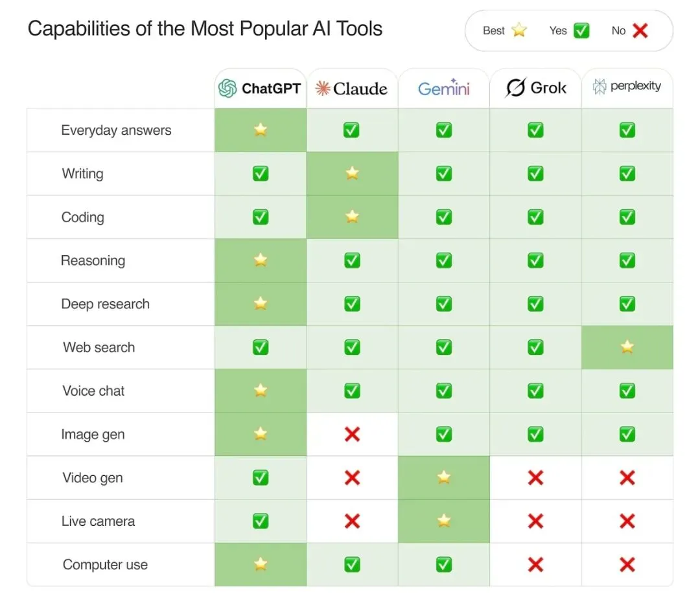Click Claude's checkmark for Everyday answers
This screenshot has width=700, height=601.
coord(352,130)
